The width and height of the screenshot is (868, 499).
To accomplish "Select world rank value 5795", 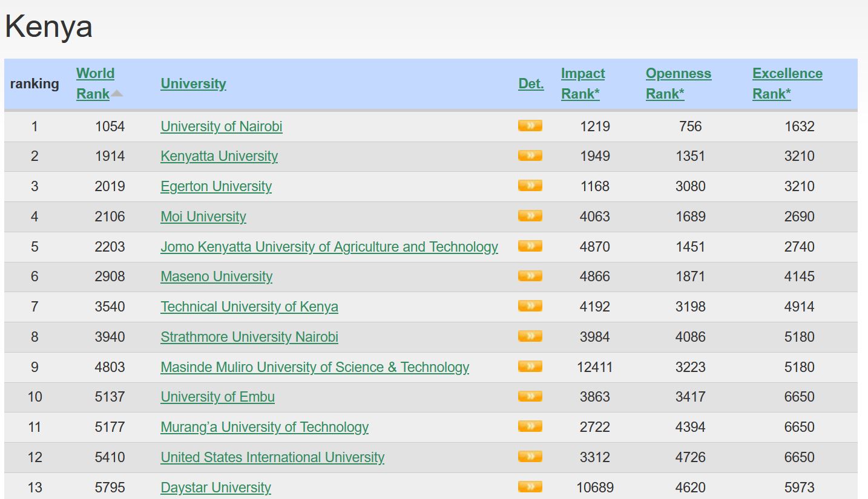I will 110,488.
